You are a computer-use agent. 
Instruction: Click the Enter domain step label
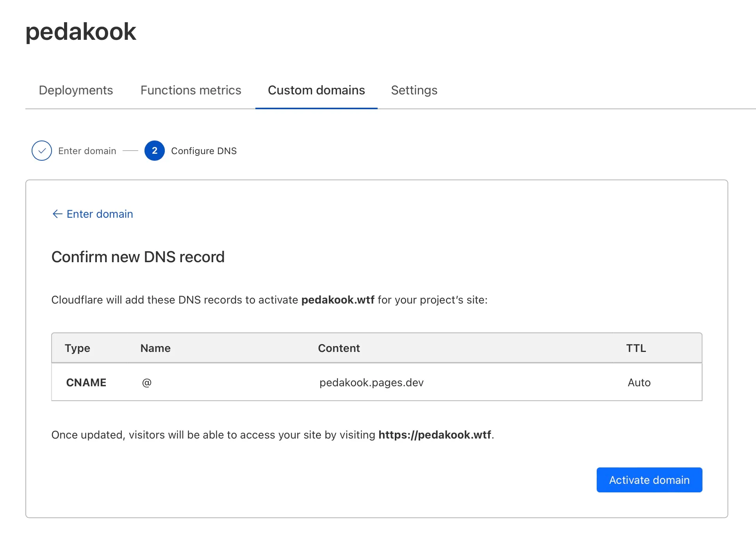click(x=87, y=151)
